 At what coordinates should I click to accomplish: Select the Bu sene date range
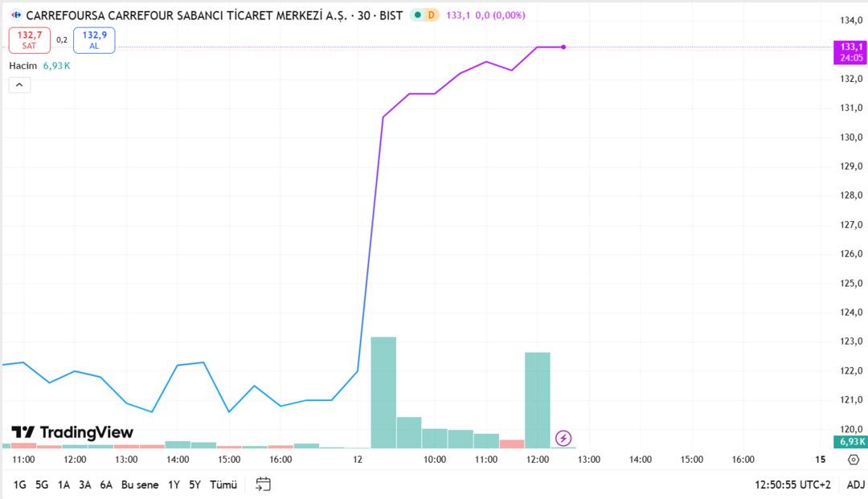click(x=140, y=485)
